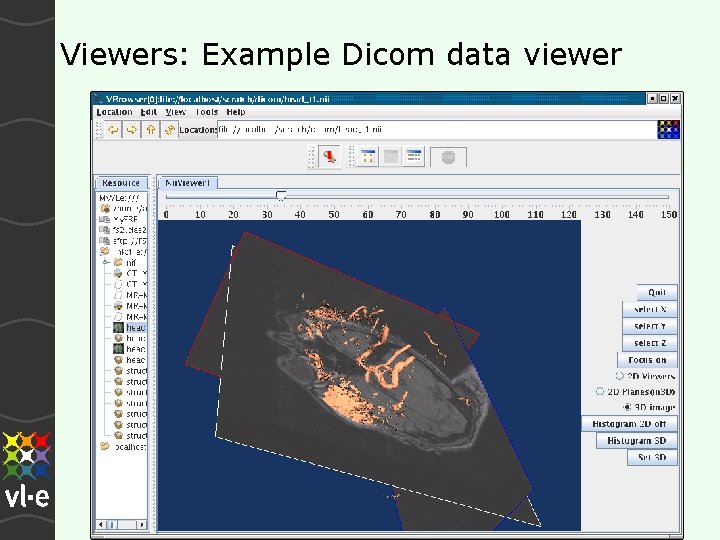Click the slice slider thumb
The height and width of the screenshot is (540, 720).
click(x=281, y=197)
